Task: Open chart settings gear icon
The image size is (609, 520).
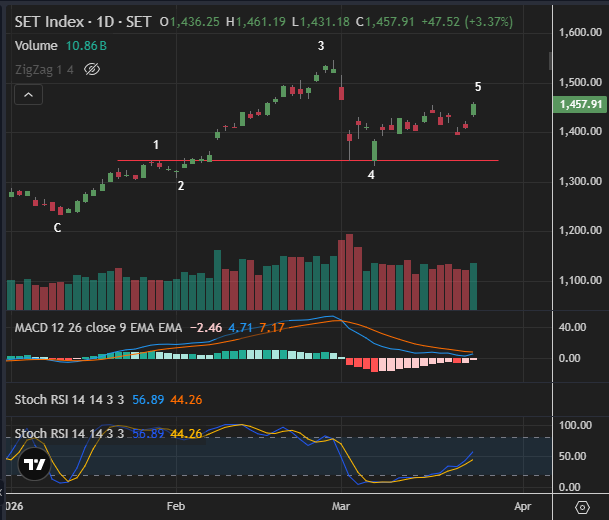Action: (582, 507)
